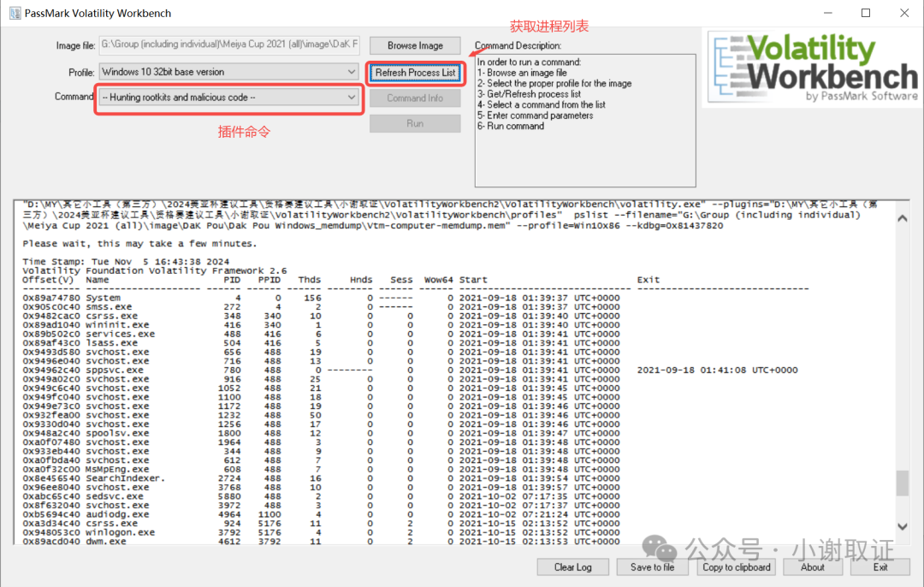Viewport: 924px width, 587px height.
Task: Click the Offset(V) column header
Action: (x=48, y=280)
